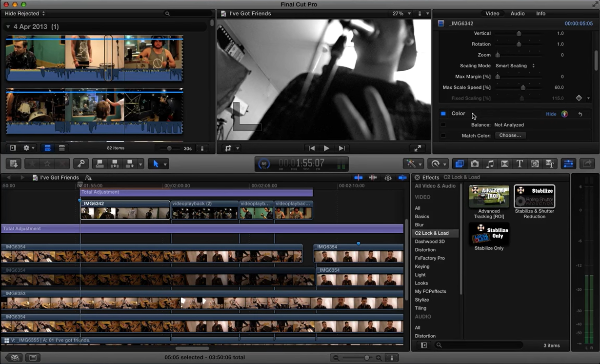Go back in timeline history arrow

[8, 178]
